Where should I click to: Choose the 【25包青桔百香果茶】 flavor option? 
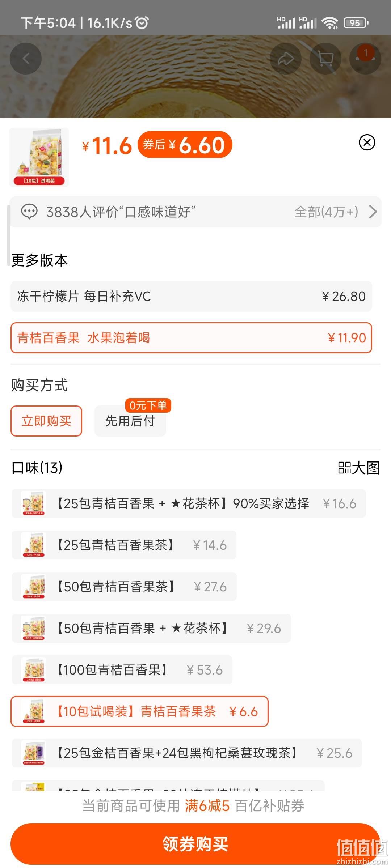pos(124,545)
